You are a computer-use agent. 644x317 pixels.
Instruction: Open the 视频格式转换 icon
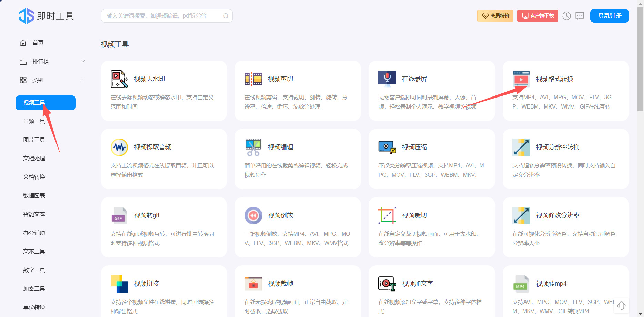pos(521,79)
